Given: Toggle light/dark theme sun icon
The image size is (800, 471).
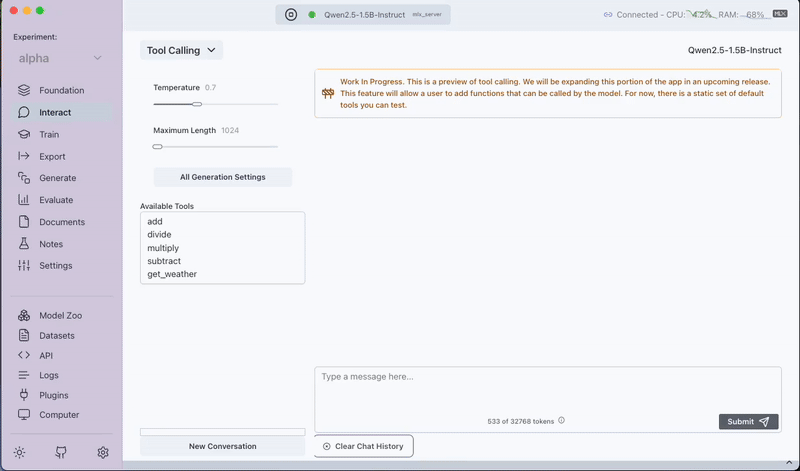Looking at the screenshot, I should (20, 452).
